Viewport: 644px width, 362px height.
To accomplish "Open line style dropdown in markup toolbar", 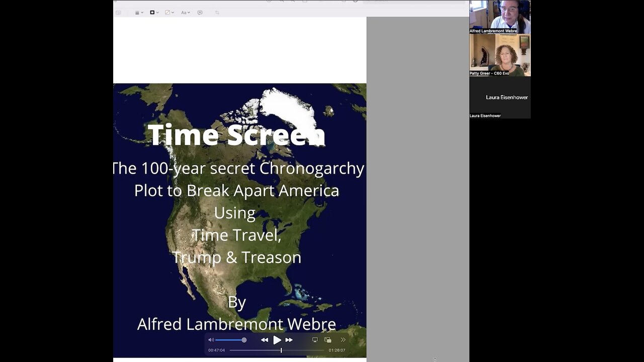I will [139, 13].
